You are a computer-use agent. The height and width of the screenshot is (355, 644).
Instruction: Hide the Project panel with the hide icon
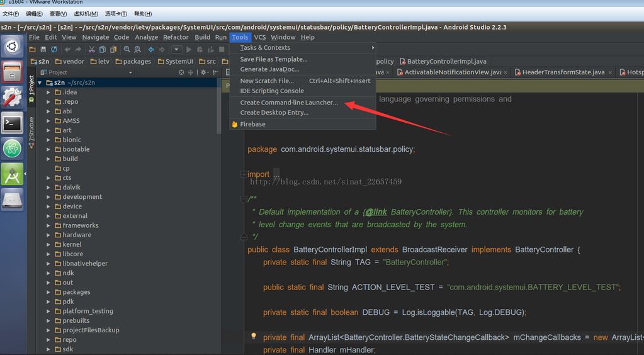click(x=215, y=72)
